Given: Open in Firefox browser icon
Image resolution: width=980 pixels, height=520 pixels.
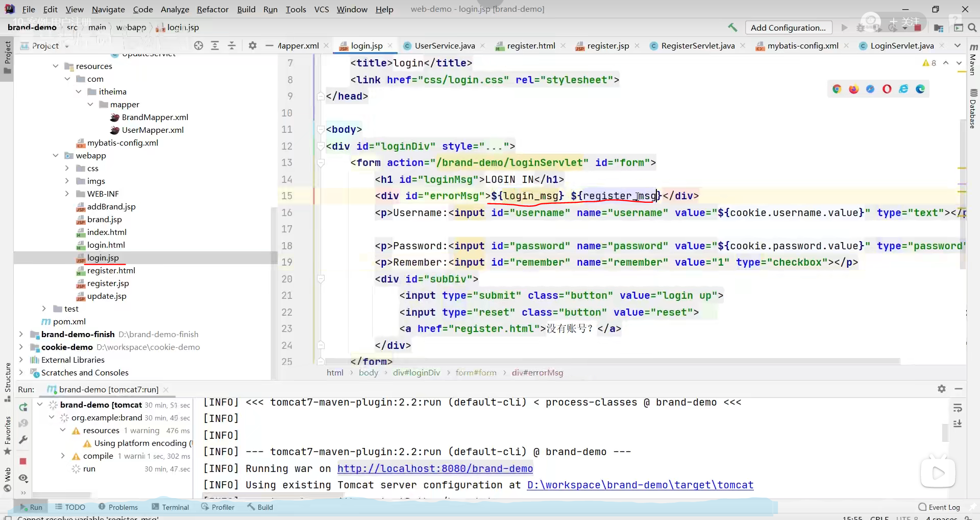Looking at the screenshot, I should click(854, 89).
